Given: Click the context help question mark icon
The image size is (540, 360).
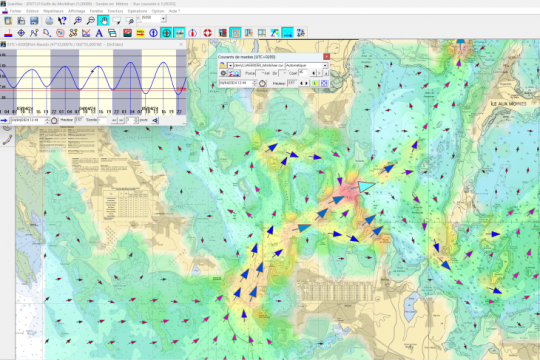Looking at the screenshot, I should coord(62,21).
